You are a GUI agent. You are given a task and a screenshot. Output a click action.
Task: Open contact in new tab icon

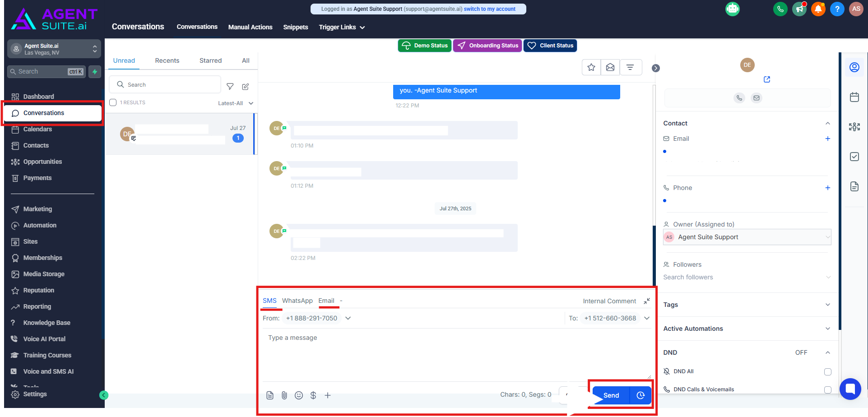[x=767, y=79]
